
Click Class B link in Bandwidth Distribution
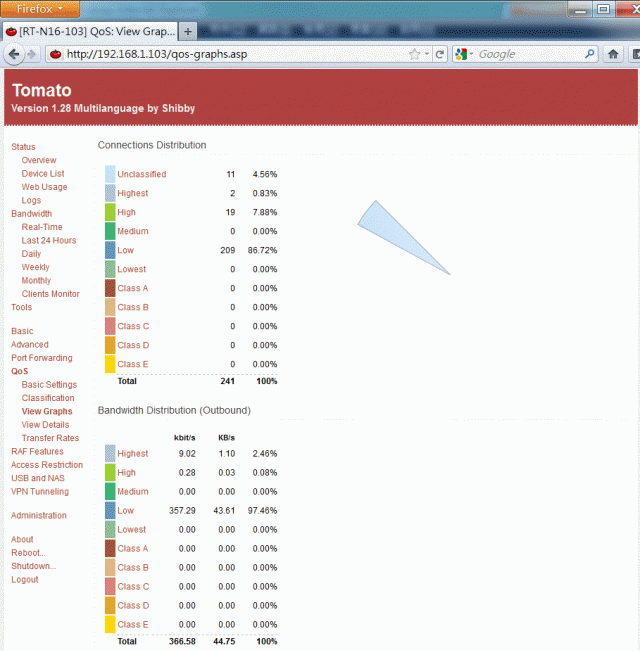tap(132, 567)
